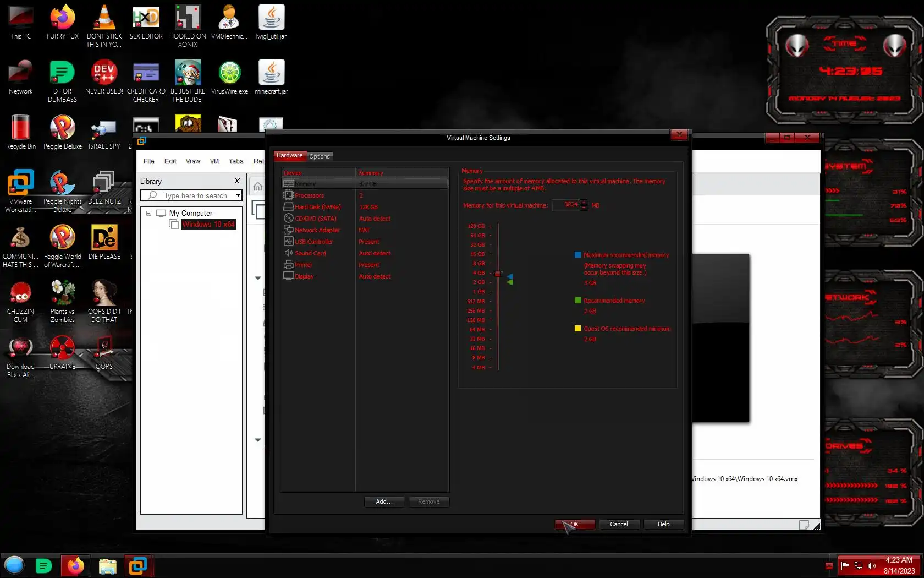Click Cancel in Virtual Machine Settings
Image resolution: width=924 pixels, height=578 pixels.
619,524
